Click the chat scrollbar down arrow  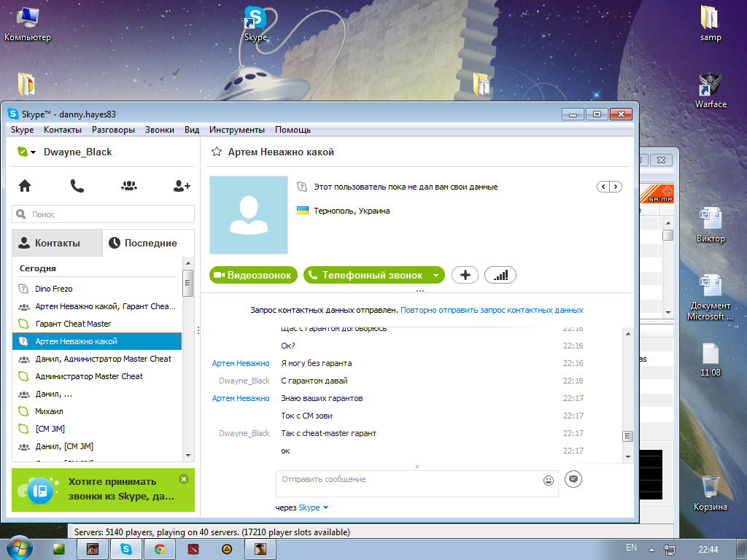628,456
